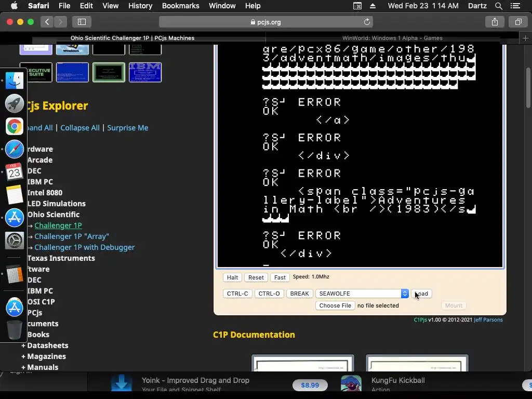Click the CTRL-O button
This screenshot has height=399, width=532.
point(269,294)
